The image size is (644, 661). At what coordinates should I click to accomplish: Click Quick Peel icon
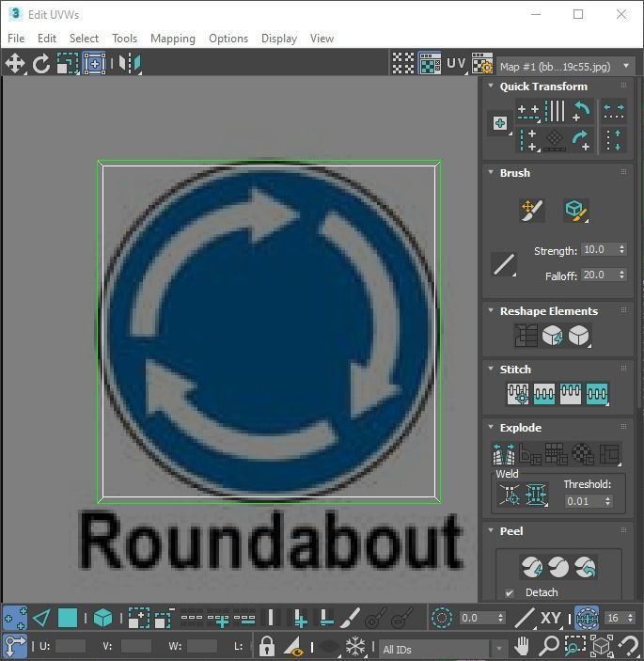(531, 567)
